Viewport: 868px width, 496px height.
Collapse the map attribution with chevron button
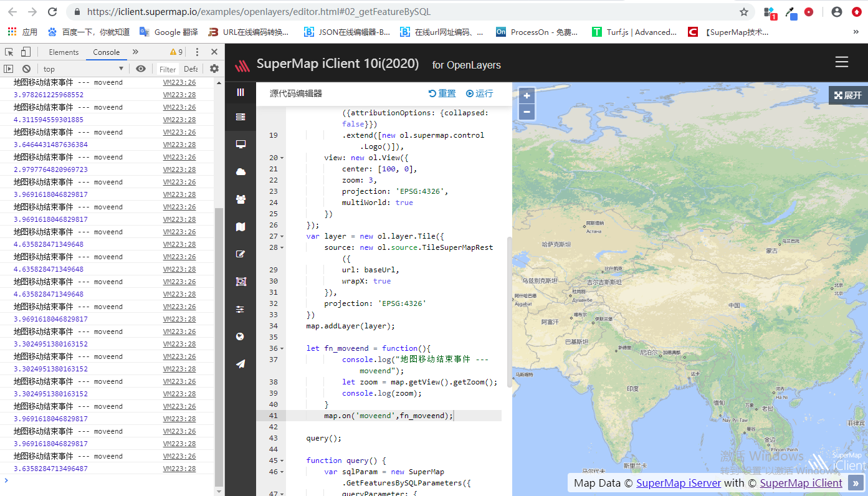856,483
